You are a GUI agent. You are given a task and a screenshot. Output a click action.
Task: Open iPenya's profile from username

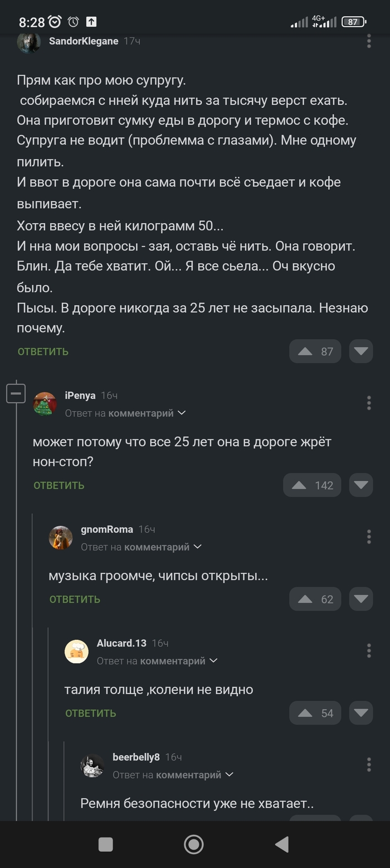tap(80, 396)
